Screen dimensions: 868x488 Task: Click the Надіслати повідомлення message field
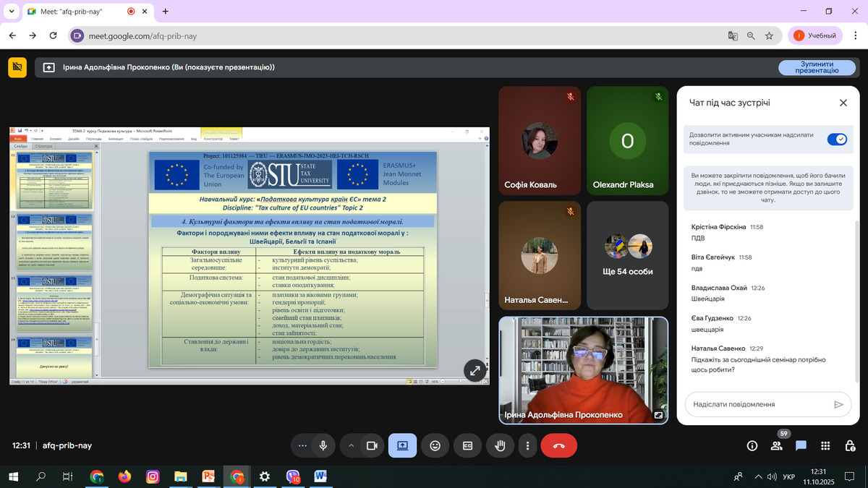[758, 405]
